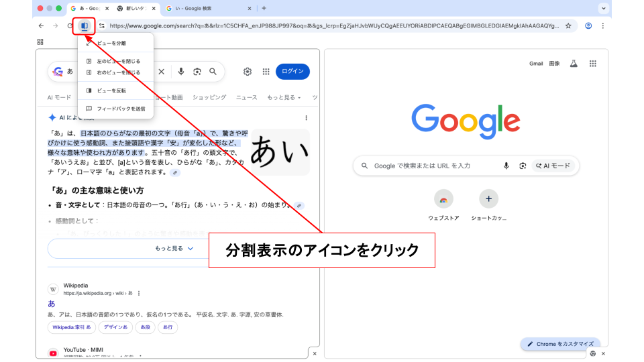
Task: Click the site information icon beside URL
Action: (101, 25)
